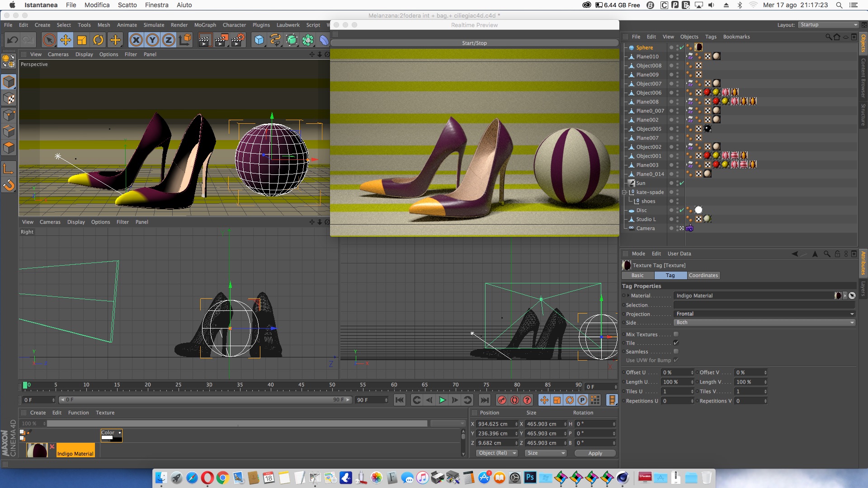Open the MoGraph menu
Image resolution: width=868 pixels, height=488 pixels.
point(205,25)
